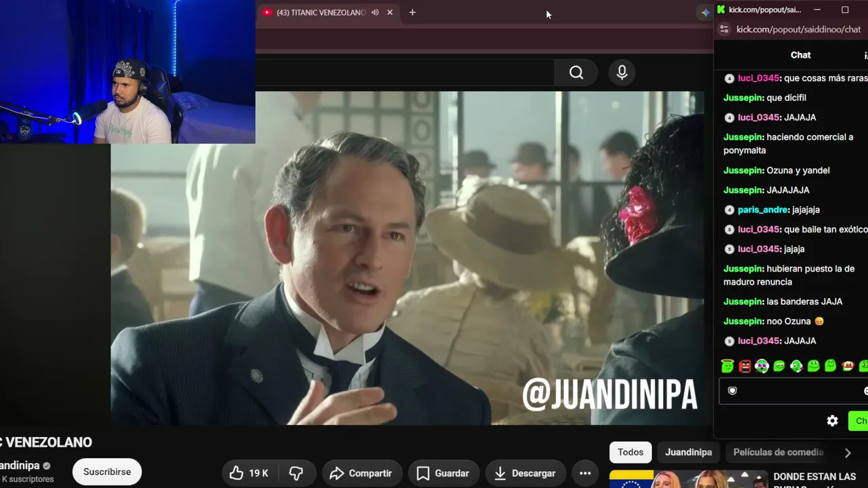Open site info icon in Kick address bar
868x488 pixels.
(724, 29)
